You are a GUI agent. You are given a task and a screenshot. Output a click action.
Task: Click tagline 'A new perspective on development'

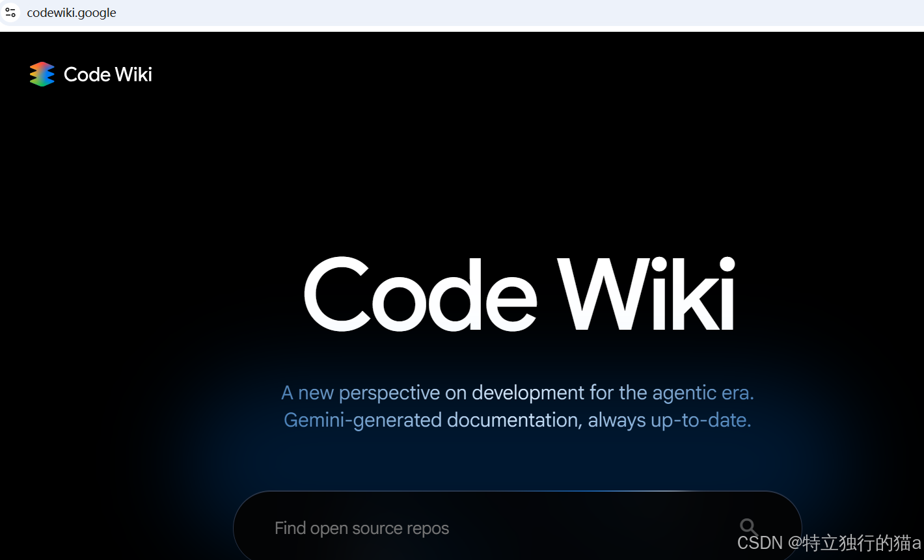point(433,393)
